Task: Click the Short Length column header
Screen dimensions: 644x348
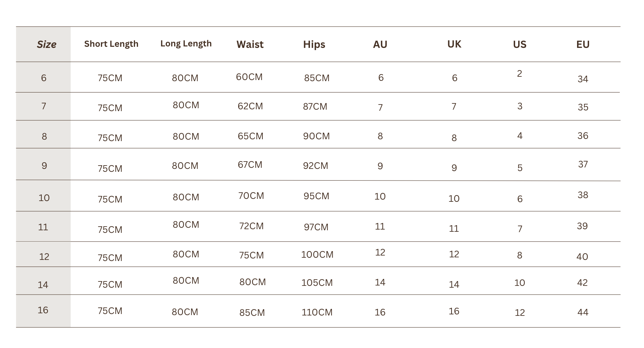Action: (x=111, y=44)
